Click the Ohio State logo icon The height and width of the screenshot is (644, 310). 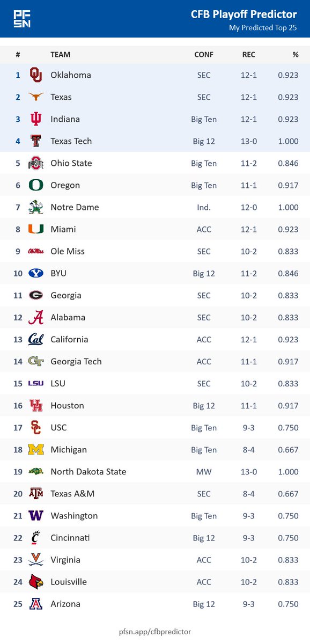[36, 163]
